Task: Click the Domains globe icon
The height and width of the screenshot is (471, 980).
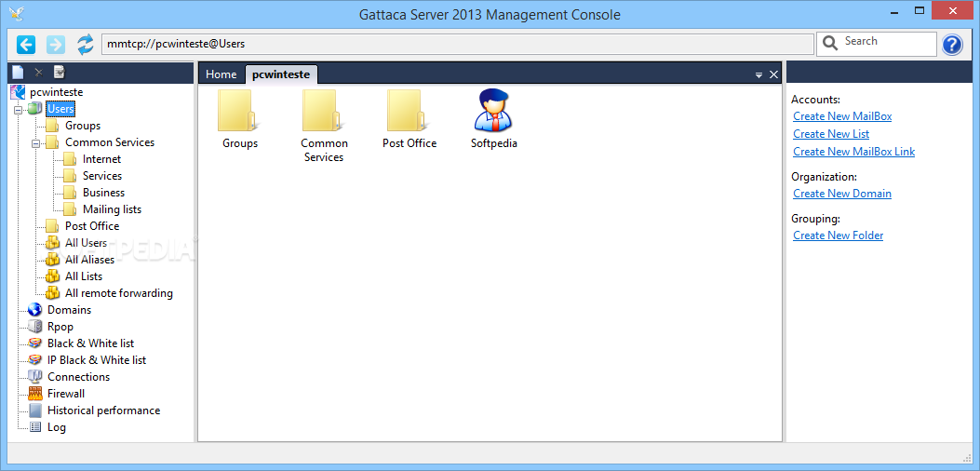Action: point(35,310)
